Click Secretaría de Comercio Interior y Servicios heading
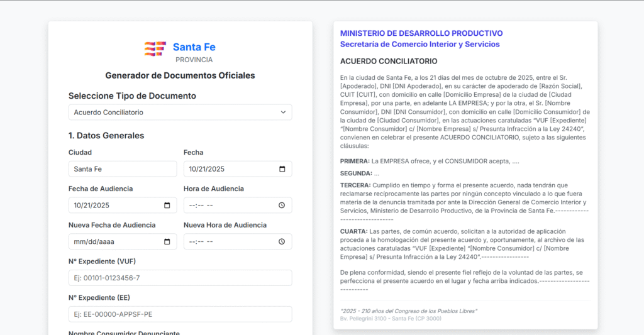This screenshot has width=644, height=335. click(x=419, y=45)
